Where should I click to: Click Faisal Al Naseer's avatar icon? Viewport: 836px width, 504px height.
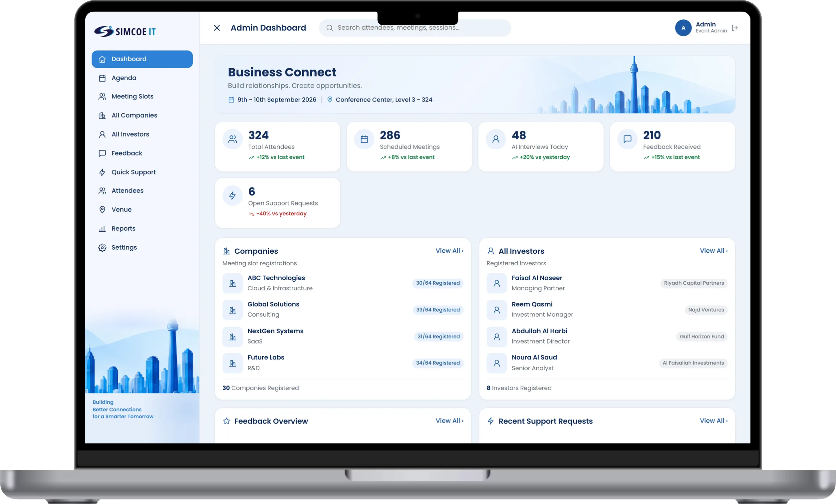tap(497, 283)
